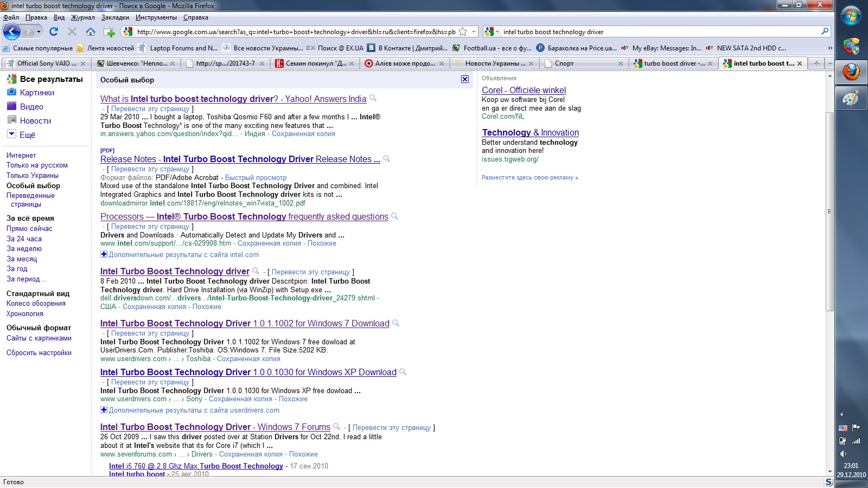Open Видео search in sidebar
This screenshot has height=488, width=868.
[31, 106]
